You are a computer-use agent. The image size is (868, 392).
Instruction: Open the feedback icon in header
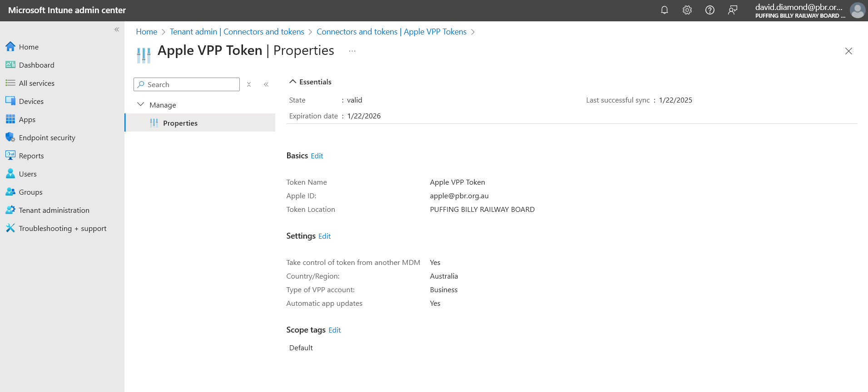click(733, 10)
